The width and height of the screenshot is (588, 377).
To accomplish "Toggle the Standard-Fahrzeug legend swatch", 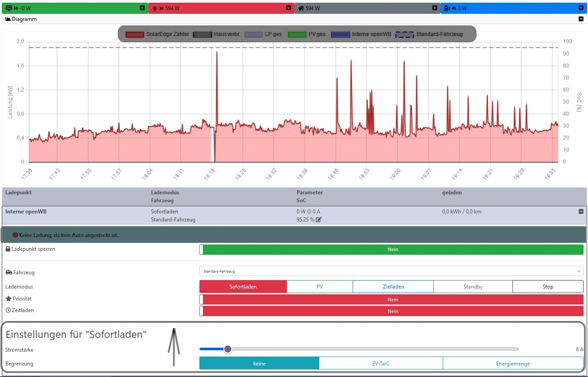I will pyautogui.click(x=405, y=34).
